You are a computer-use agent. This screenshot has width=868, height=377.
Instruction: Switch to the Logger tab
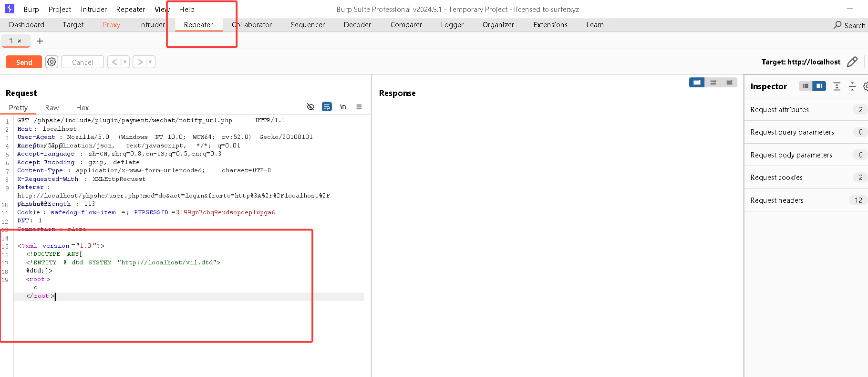[x=452, y=25]
